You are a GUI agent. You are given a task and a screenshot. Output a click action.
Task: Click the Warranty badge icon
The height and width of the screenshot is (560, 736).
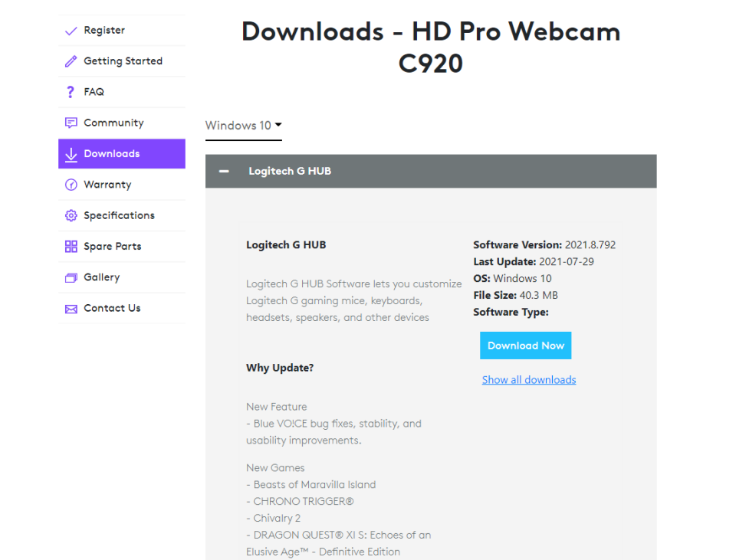(71, 185)
